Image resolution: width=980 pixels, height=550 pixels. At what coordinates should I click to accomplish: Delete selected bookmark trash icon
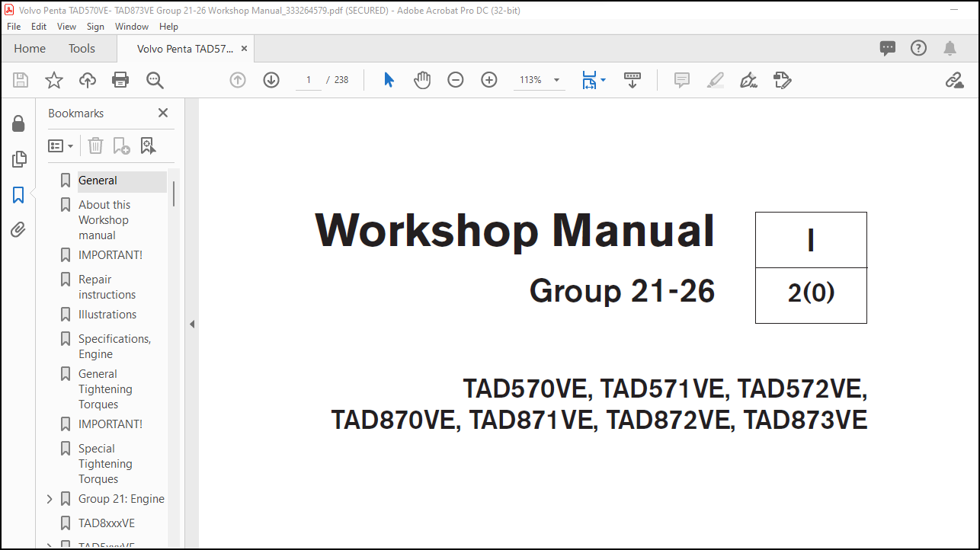point(95,145)
